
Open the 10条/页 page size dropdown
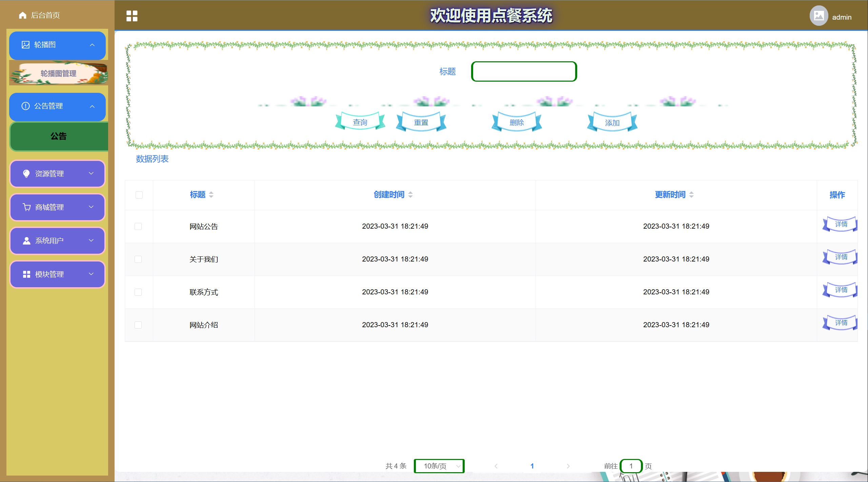click(x=439, y=466)
